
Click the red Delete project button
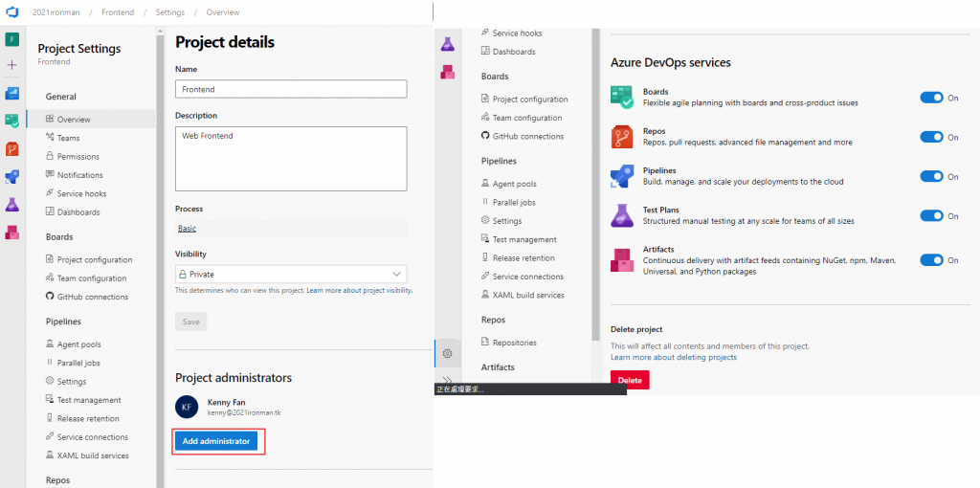click(630, 380)
